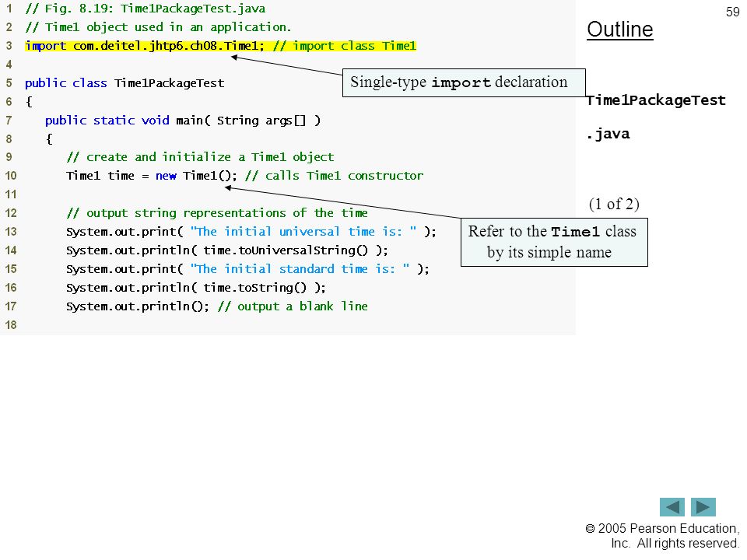Screen dimensions: 747x560
Task: Go to the previous slide arrow
Action: click(x=672, y=507)
